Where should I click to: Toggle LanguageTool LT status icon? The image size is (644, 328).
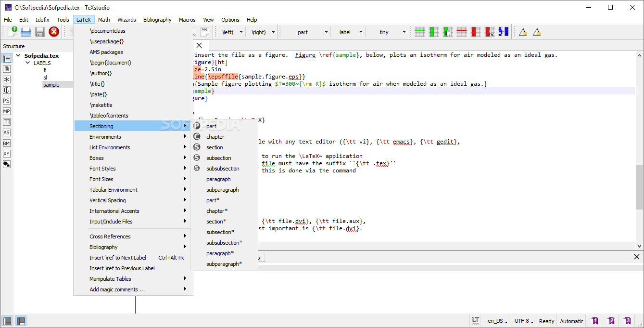(475, 320)
